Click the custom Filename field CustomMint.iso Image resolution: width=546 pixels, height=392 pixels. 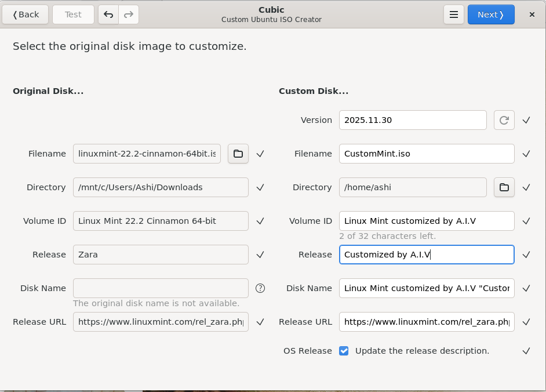click(426, 154)
